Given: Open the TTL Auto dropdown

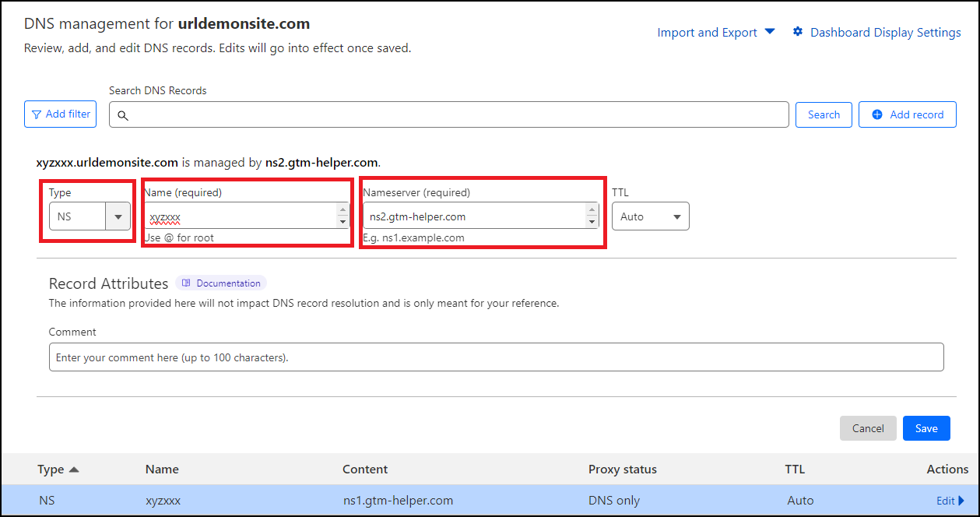Looking at the screenshot, I should click(x=650, y=216).
